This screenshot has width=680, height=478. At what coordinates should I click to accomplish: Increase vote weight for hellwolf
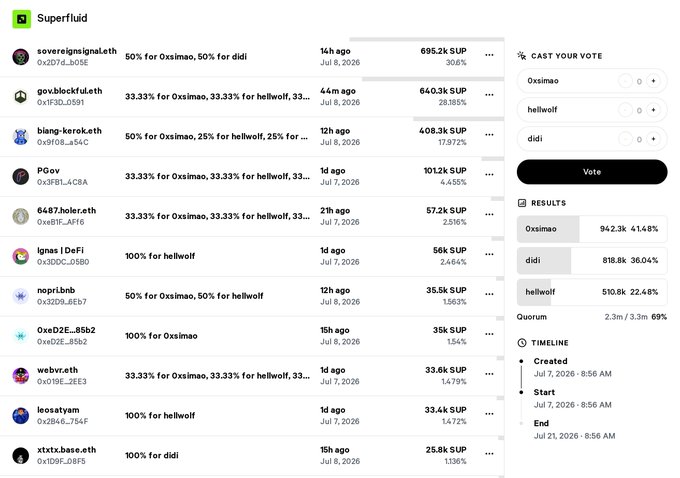pos(653,110)
